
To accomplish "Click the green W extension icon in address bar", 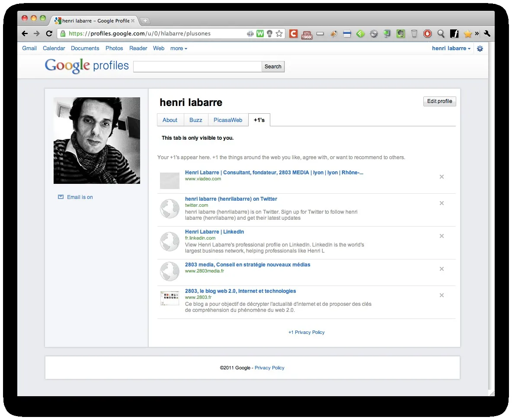I will (260, 34).
